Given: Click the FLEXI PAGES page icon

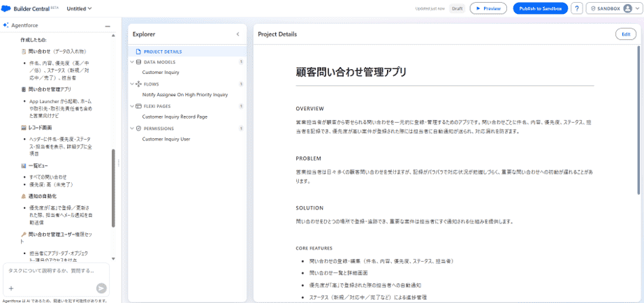Looking at the screenshot, I should (138, 106).
